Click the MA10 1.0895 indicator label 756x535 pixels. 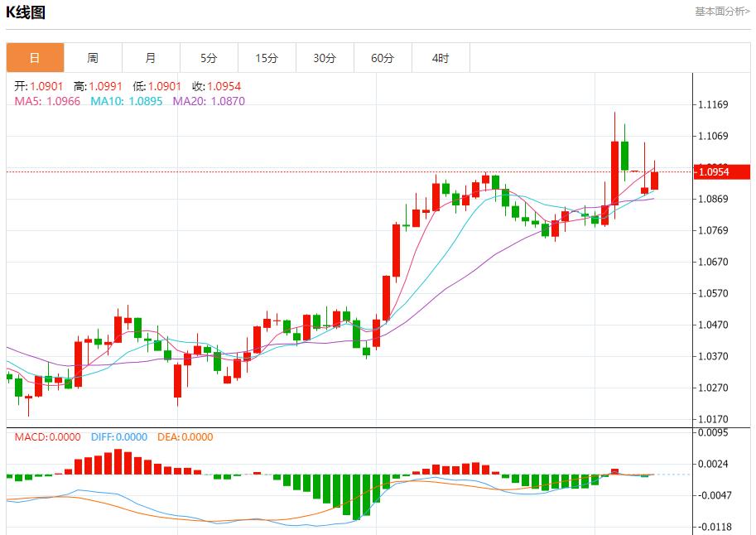pyautogui.click(x=127, y=101)
